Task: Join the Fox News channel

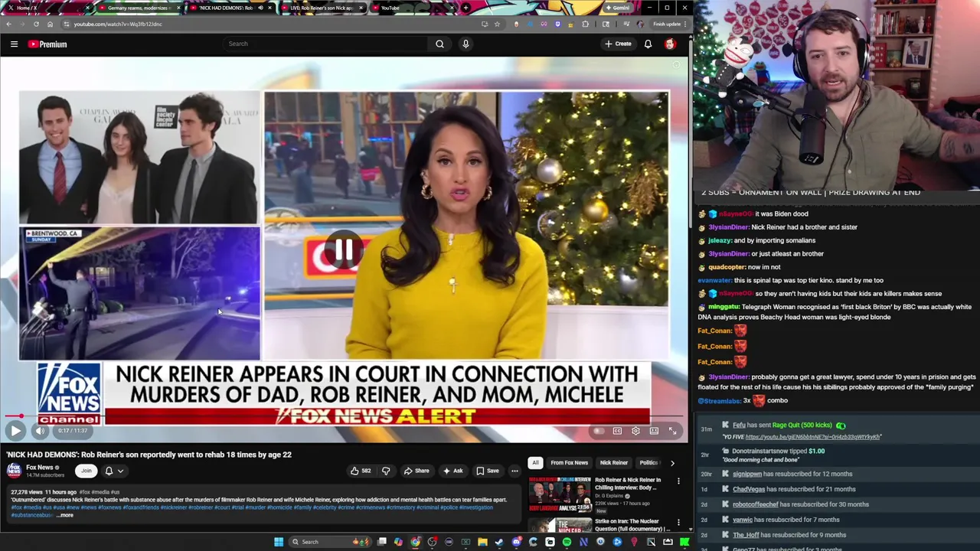Action: point(87,471)
